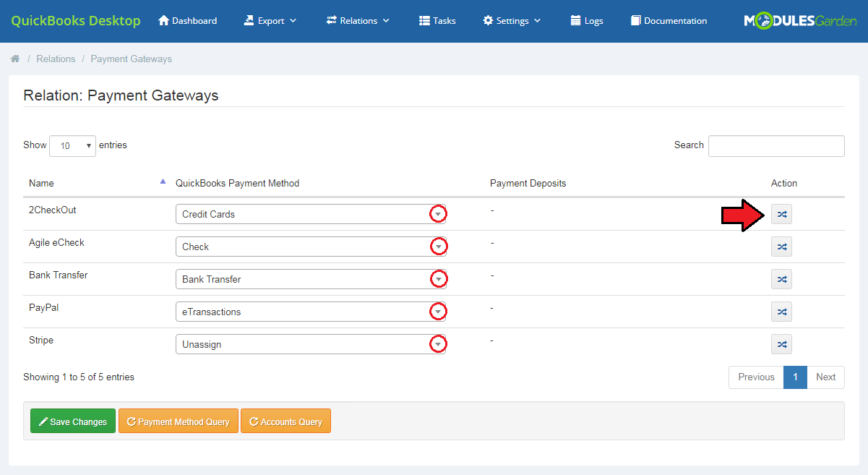Click the PayPal name cell
This screenshot has height=475, width=868.
tap(43, 307)
